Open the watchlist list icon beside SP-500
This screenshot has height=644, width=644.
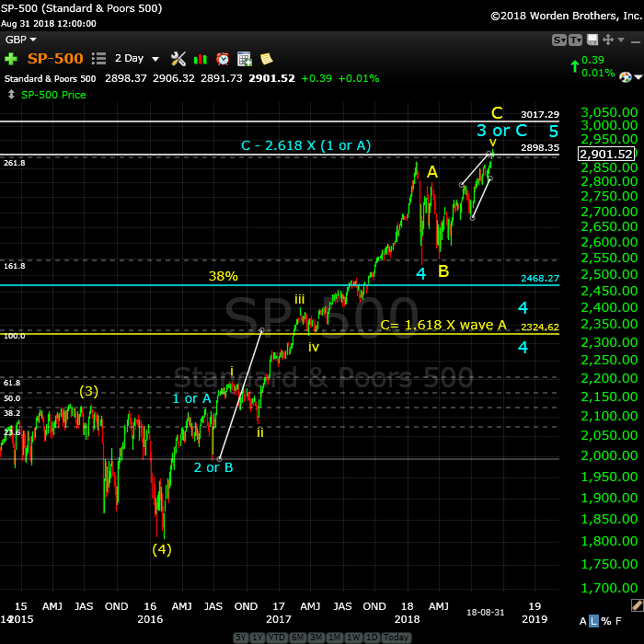[99, 58]
